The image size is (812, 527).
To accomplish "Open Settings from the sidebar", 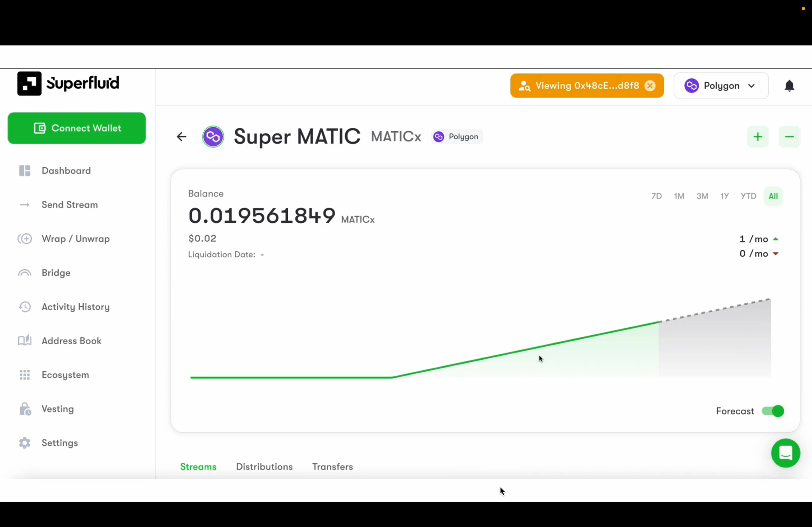I will (x=59, y=443).
